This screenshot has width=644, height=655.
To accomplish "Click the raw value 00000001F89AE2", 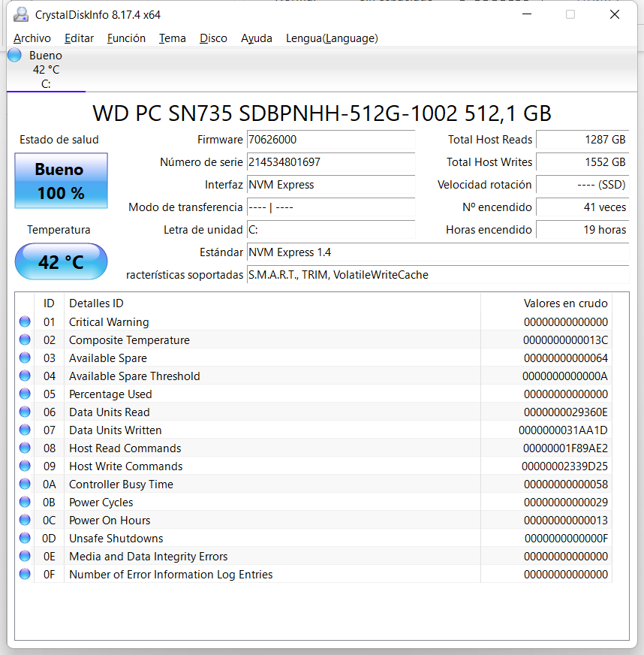I will pyautogui.click(x=565, y=448).
